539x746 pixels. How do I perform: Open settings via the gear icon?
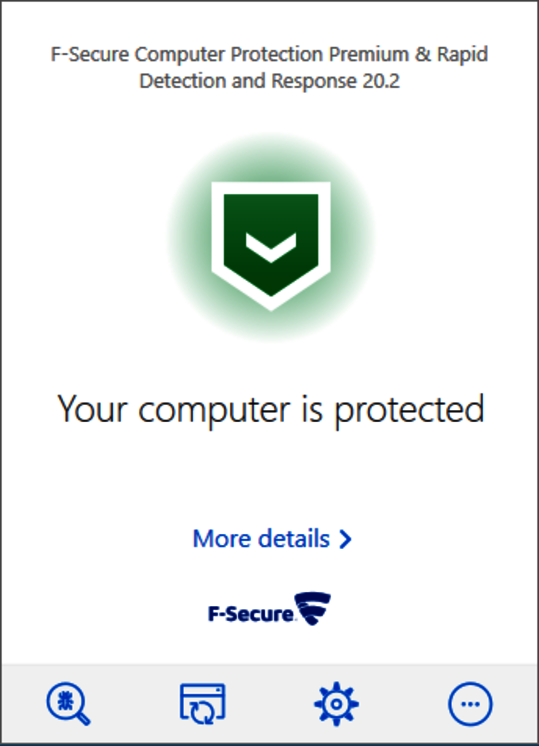point(336,704)
